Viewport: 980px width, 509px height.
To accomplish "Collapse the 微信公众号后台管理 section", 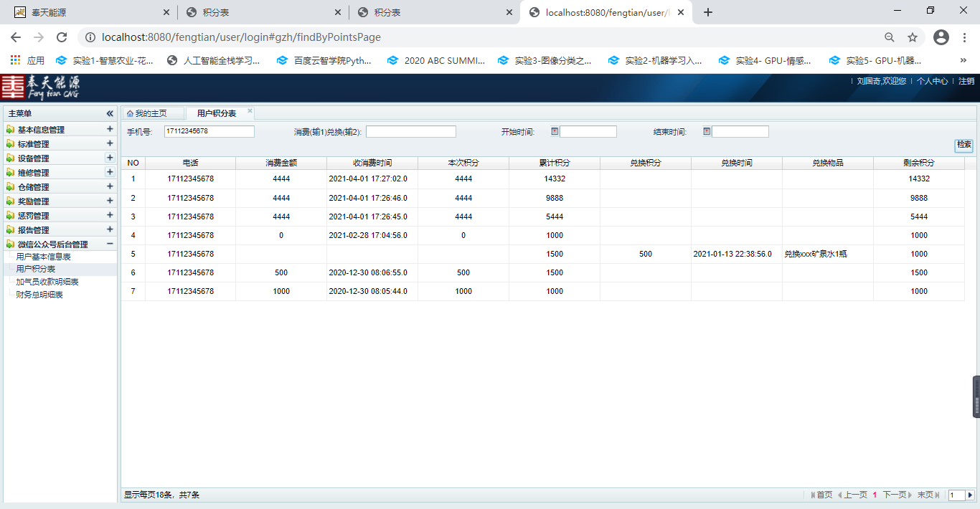I will (x=110, y=244).
